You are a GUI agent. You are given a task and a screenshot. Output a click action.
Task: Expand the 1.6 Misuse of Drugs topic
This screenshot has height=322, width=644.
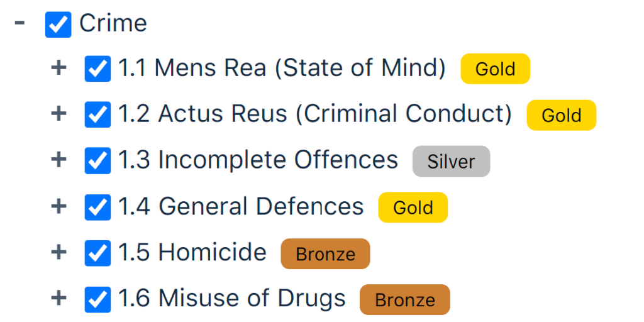click(x=58, y=298)
